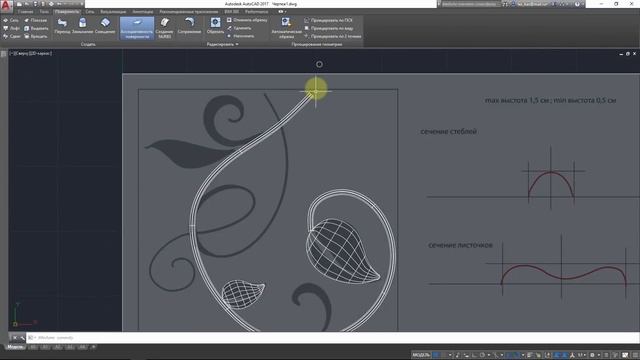Viewport: 640px width, 360px height.
Task: Toggle grid display in status bar
Action: pyautogui.click(x=436, y=355)
